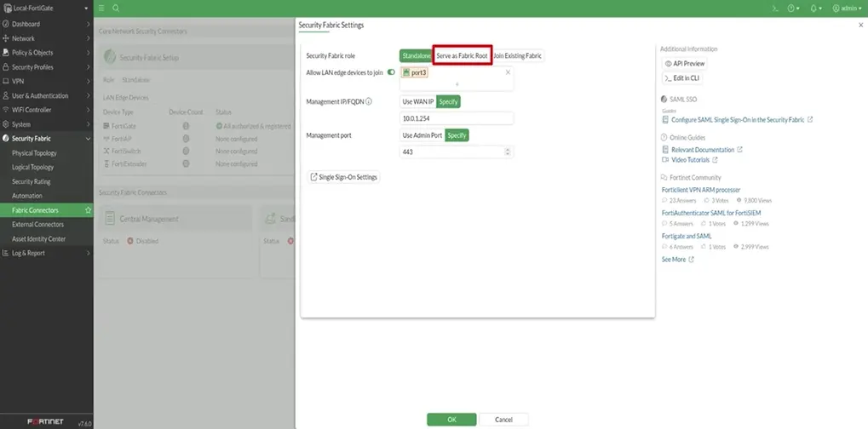Select Use WAN IP option
Viewport: 868px width, 429px height.
point(418,102)
